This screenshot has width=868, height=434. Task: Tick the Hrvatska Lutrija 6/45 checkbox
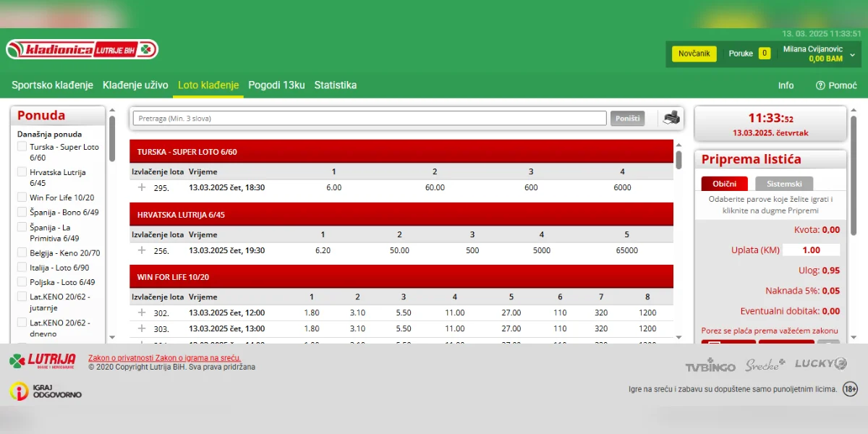tap(22, 172)
